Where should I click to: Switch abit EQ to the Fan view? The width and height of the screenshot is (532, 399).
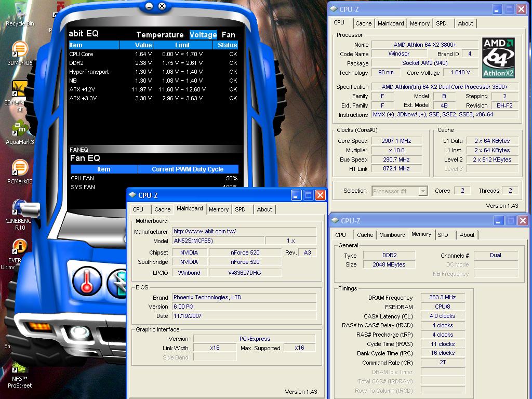(229, 35)
